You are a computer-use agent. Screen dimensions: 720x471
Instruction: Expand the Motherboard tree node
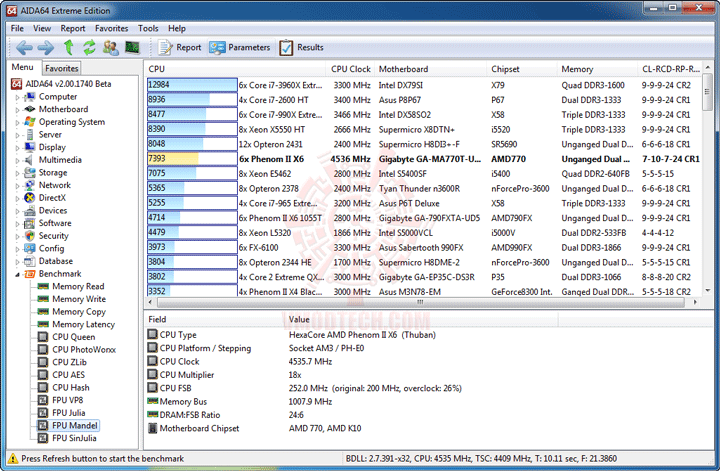[x=17, y=110]
